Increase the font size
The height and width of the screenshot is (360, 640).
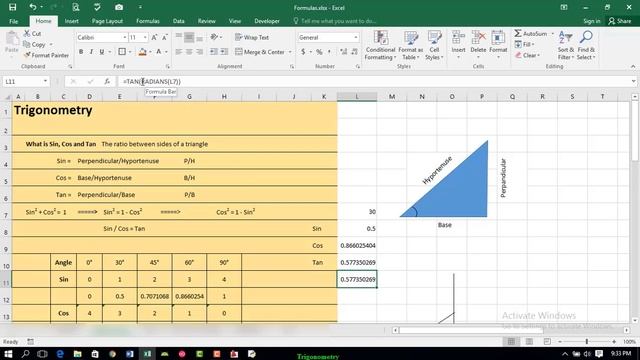tap(154, 38)
